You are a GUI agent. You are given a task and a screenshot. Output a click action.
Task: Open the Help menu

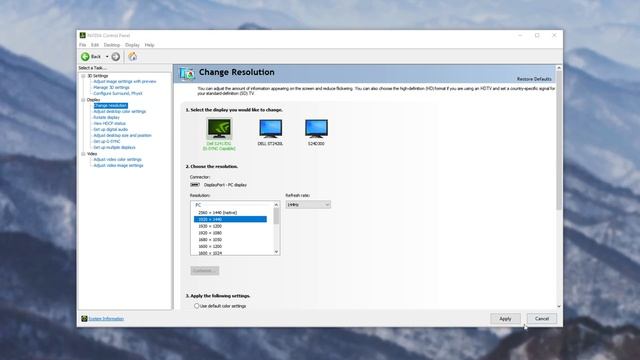click(x=149, y=45)
